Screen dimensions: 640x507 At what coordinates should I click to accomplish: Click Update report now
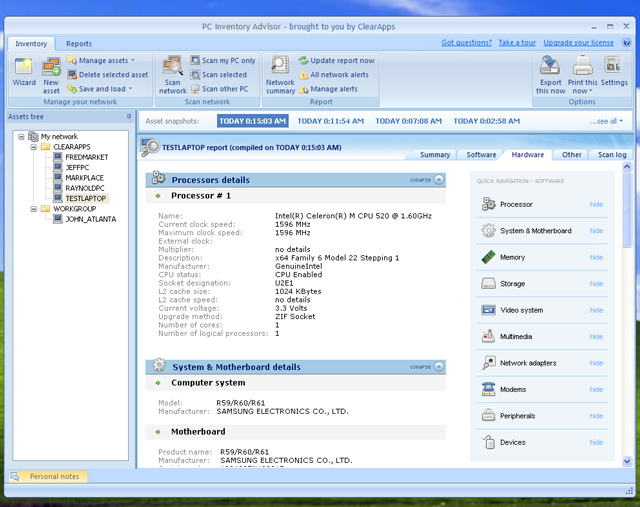[x=336, y=60]
